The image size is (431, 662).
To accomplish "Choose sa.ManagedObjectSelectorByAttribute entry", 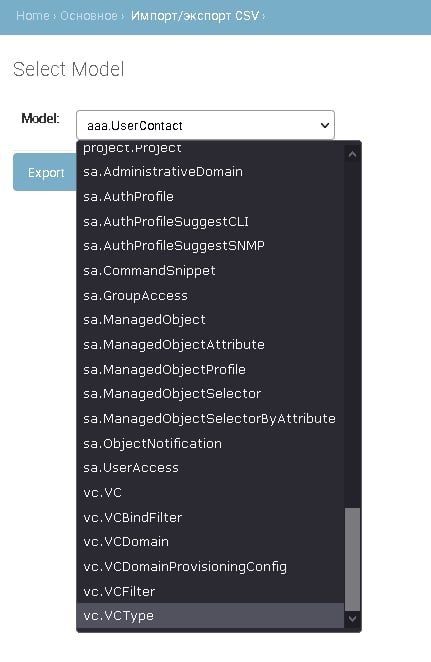I will (210, 418).
